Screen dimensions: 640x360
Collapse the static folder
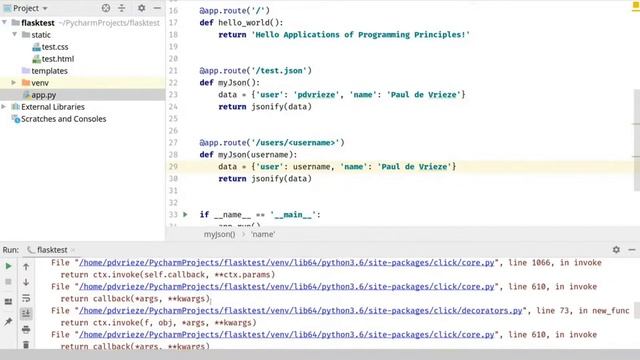(x=15, y=35)
